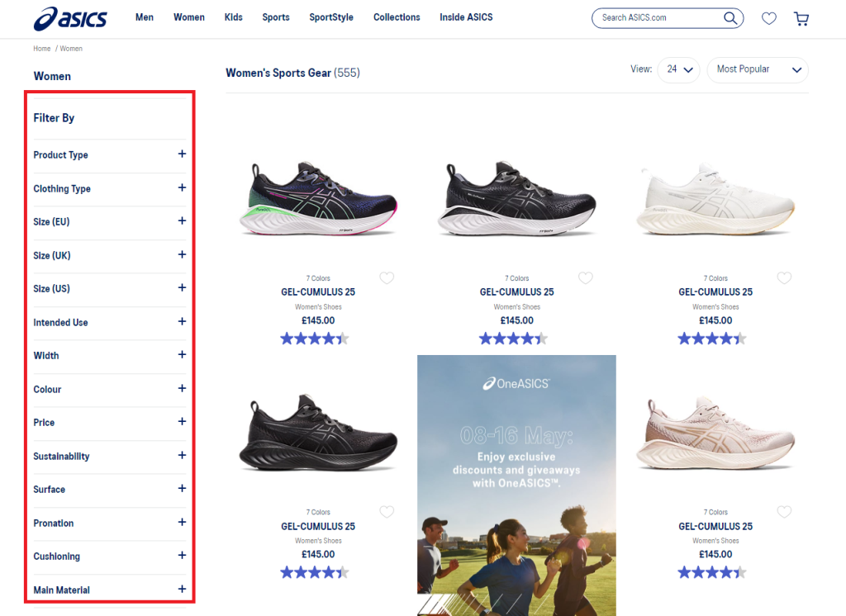Open the Inside ASICS menu
This screenshot has height=616, width=846.
click(x=466, y=17)
